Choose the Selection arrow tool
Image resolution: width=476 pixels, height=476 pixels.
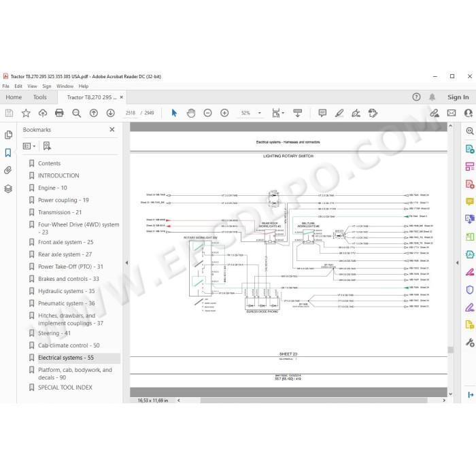tap(174, 114)
